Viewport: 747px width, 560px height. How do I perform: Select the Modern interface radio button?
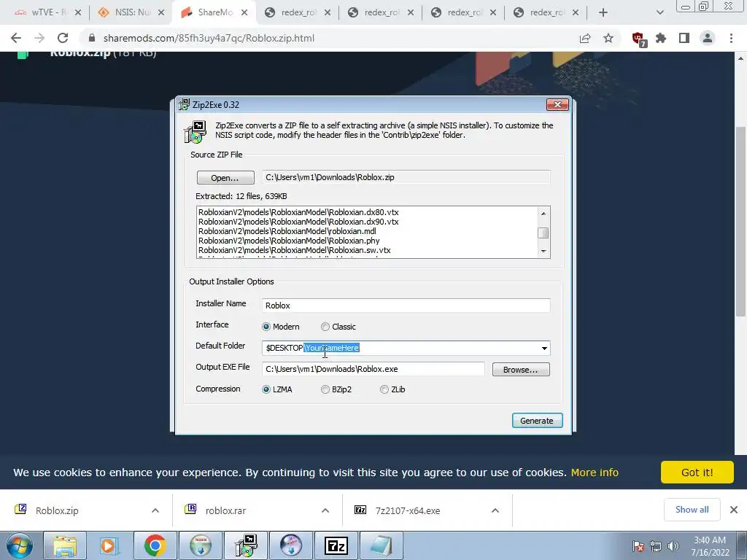pyautogui.click(x=266, y=327)
